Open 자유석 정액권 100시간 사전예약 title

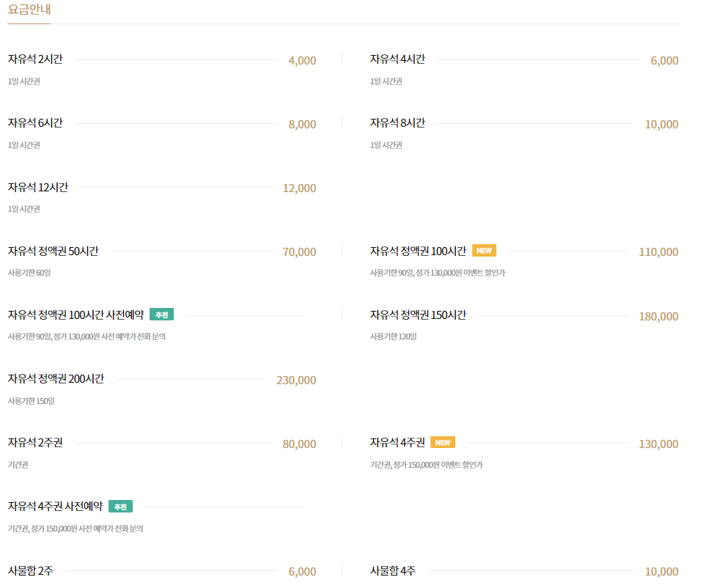point(76,315)
